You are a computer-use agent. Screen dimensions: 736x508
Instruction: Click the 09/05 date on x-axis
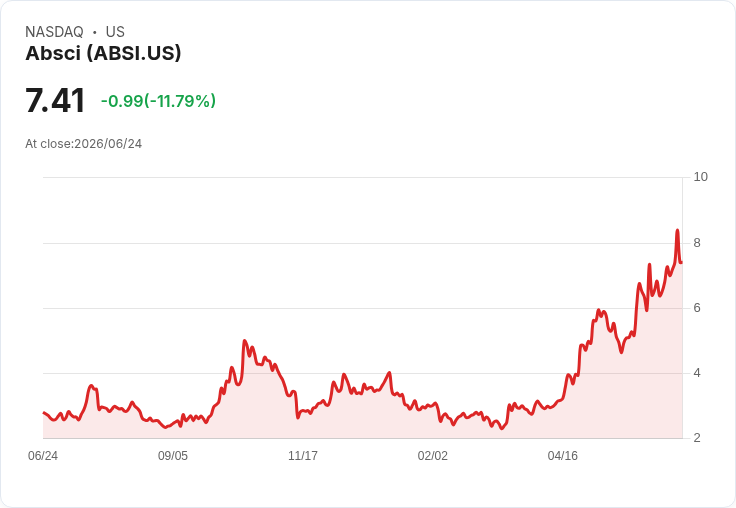tap(173, 455)
